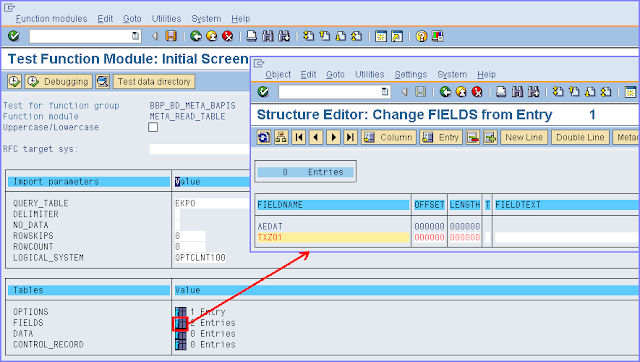This screenshot has height=362, width=640.
Task: Open Object menu in Structure Editor
Action: click(x=278, y=75)
